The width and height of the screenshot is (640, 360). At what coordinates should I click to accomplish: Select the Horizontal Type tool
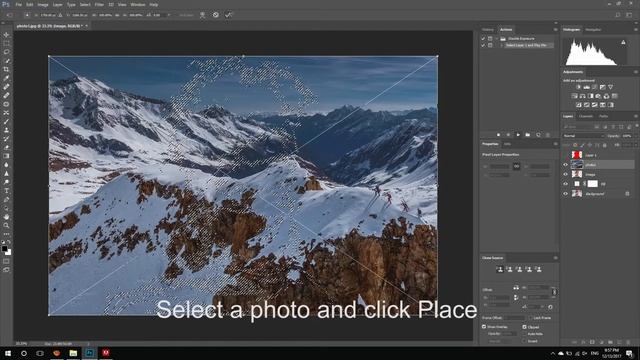[x=6, y=191]
